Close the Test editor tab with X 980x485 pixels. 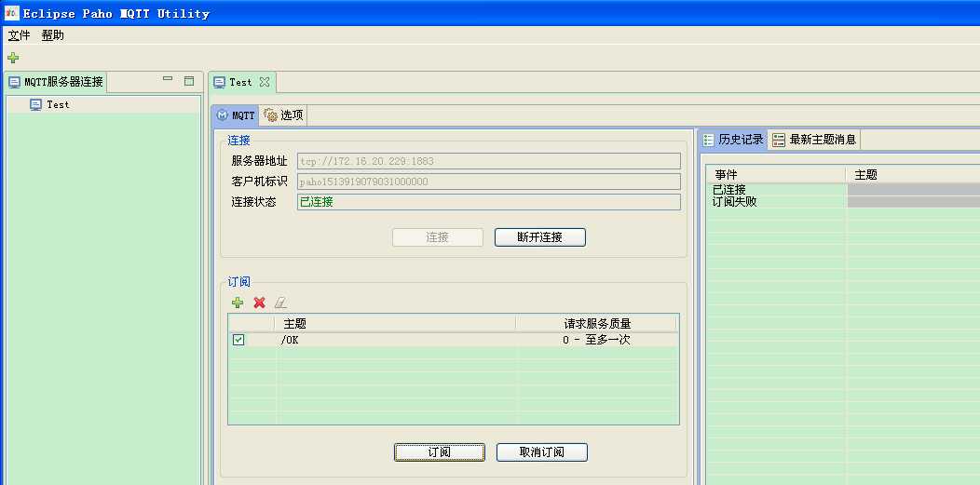265,82
